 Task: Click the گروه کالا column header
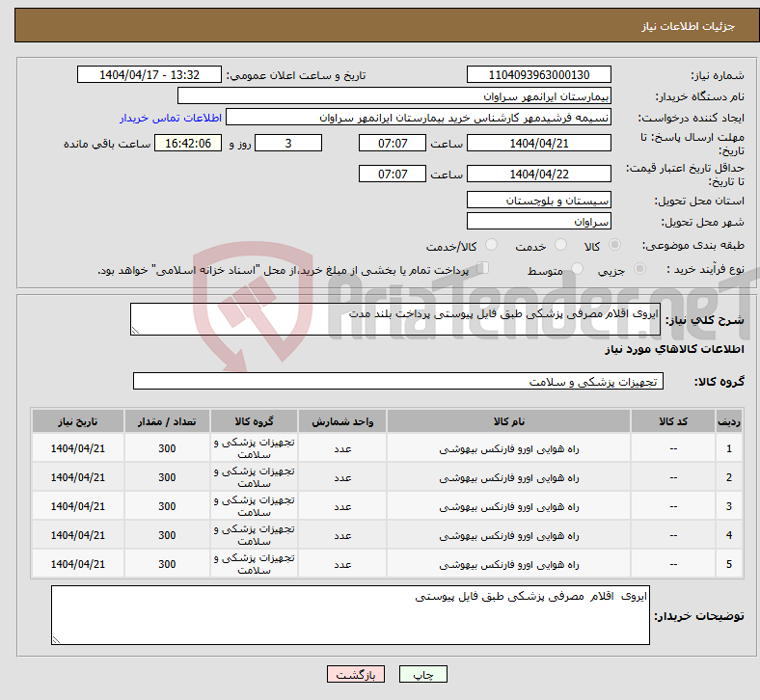(x=254, y=421)
